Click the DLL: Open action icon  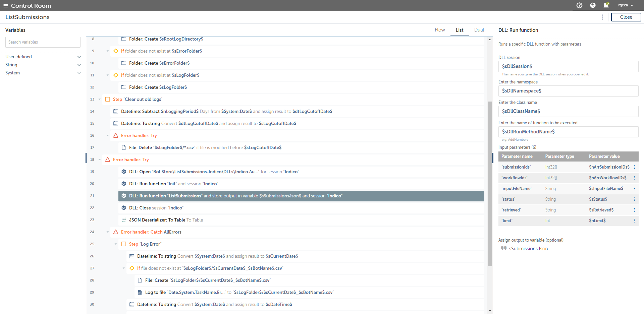coord(124,172)
